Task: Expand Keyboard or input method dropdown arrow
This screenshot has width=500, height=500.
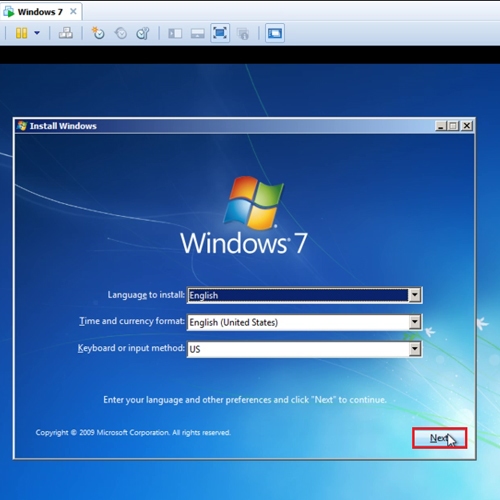Action: point(414,349)
